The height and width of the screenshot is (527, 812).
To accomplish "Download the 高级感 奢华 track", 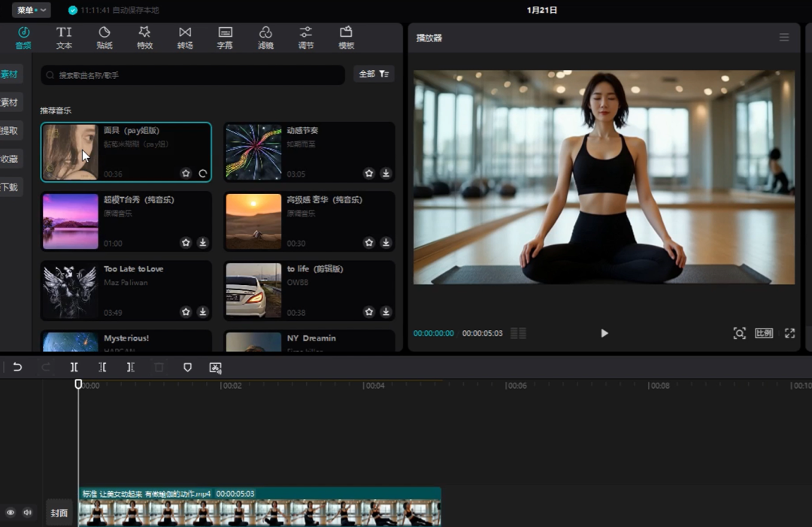I will pyautogui.click(x=386, y=242).
